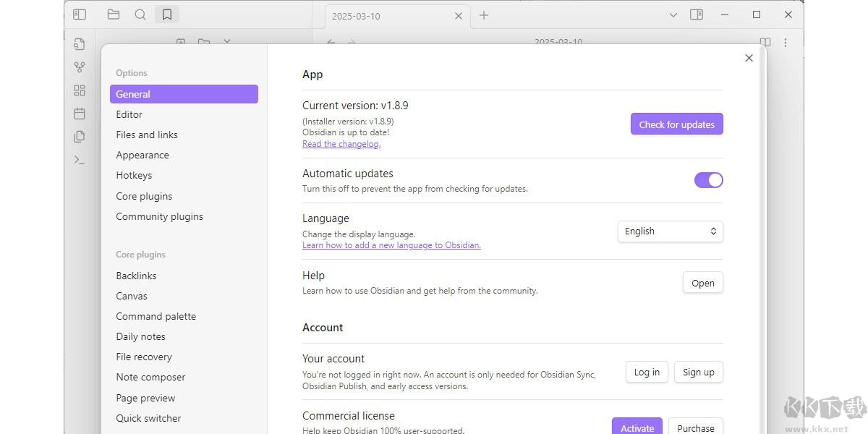This screenshot has width=868, height=434.
Task: Go to Files and links settings
Action: 184,135
